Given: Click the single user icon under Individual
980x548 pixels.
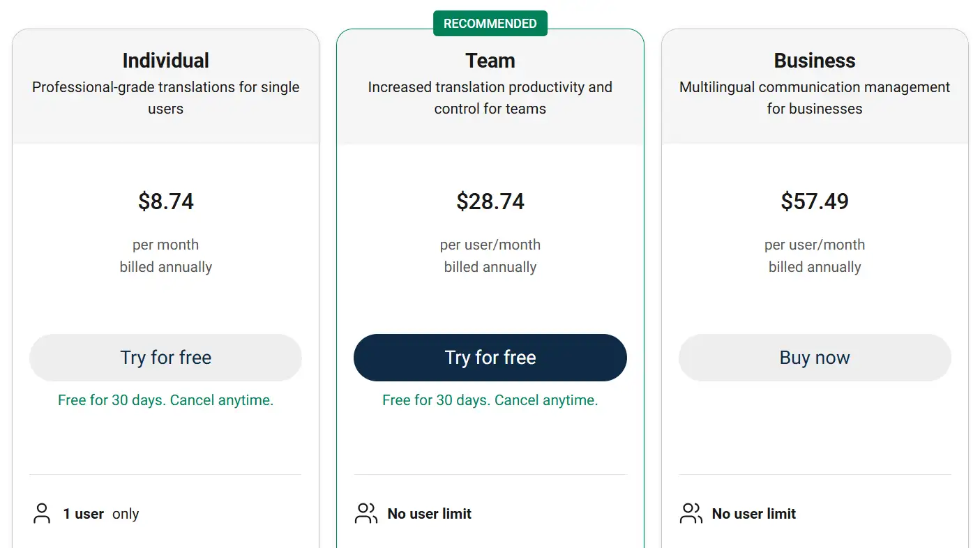Looking at the screenshot, I should (x=42, y=514).
